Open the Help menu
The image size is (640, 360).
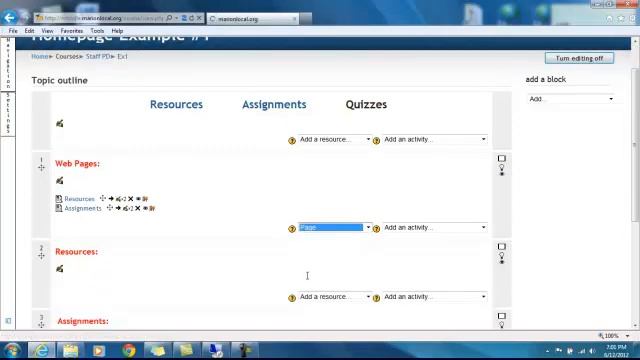pyautogui.click(x=117, y=31)
